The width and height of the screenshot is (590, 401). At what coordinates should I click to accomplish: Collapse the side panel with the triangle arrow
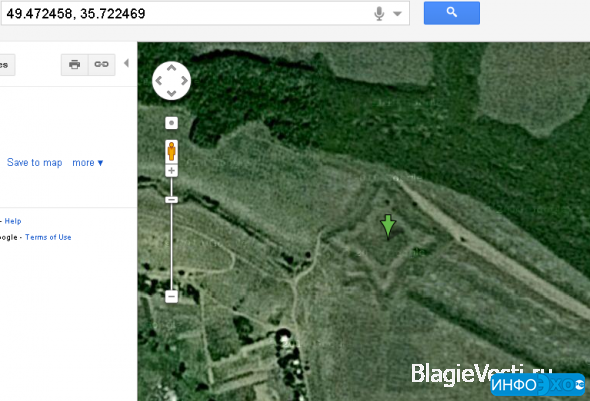click(126, 63)
